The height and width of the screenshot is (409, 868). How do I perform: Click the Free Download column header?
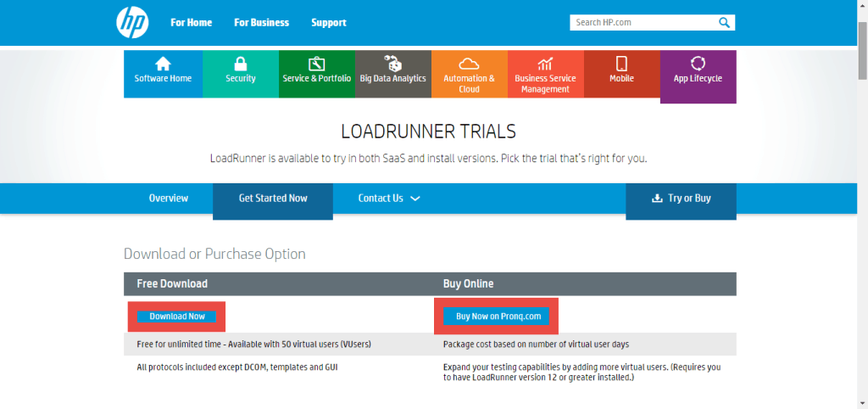tap(172, 283)
